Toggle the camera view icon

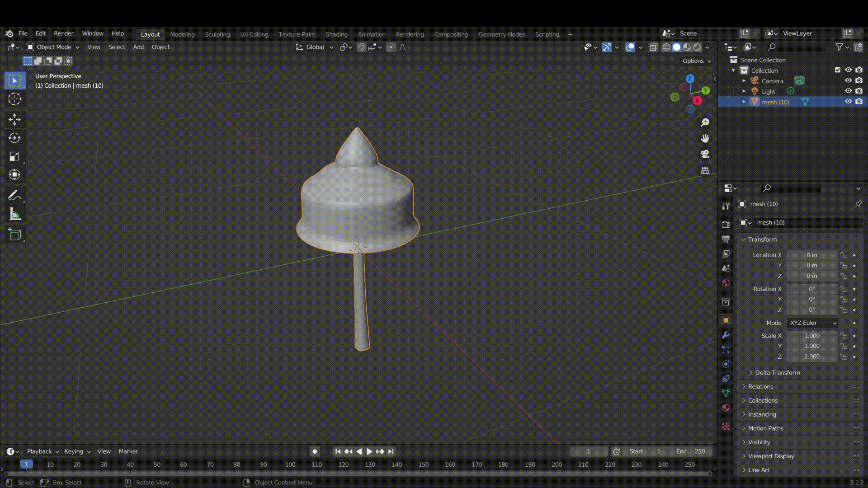click(x=705, y=155)
